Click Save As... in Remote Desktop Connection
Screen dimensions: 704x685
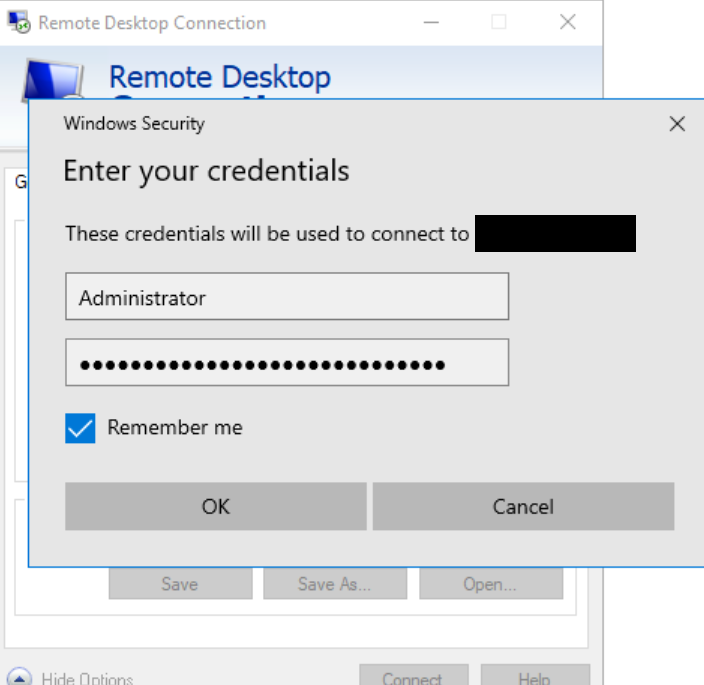coord(335,584)
